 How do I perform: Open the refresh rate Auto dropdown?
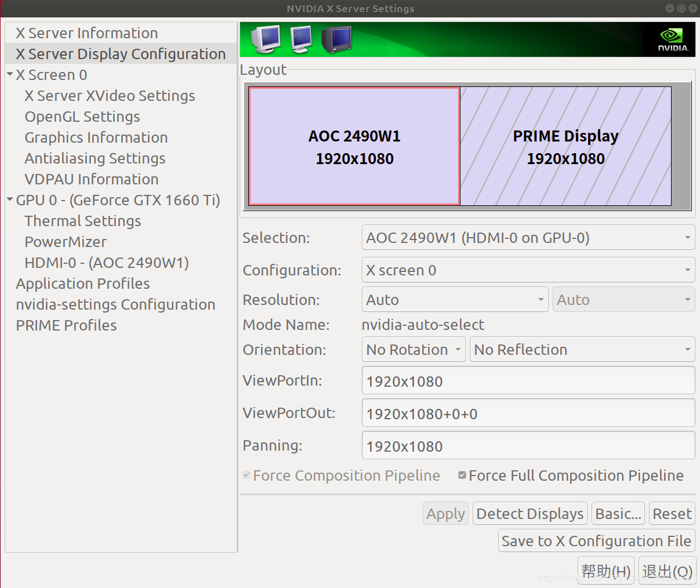click(623, 300)
